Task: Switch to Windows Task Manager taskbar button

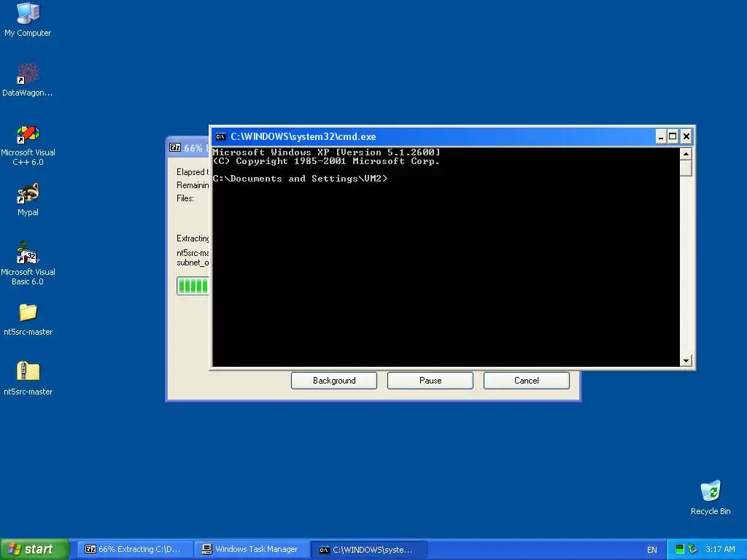Action: point(252,549)
